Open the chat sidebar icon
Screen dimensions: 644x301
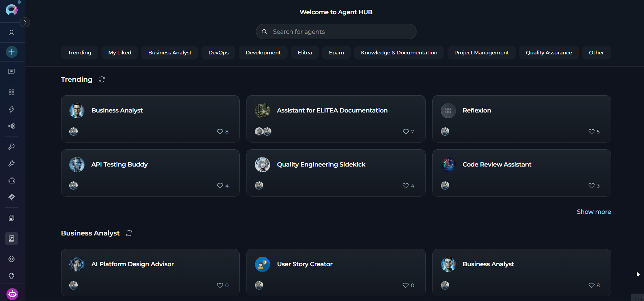coord(11,72)
